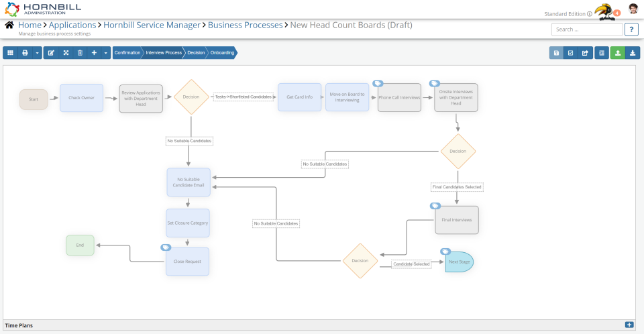This screenshot has width=644, height=334.
Task: Select the Final Interviews node
Action: 457,220
